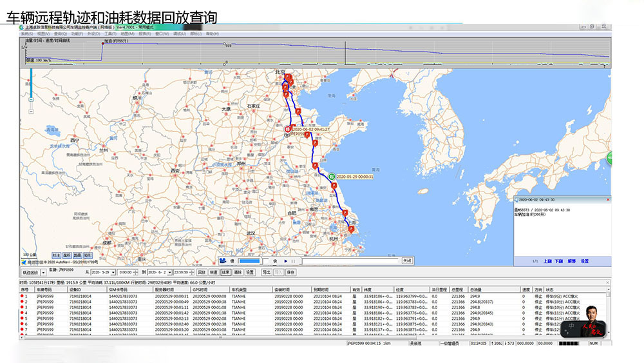Click the red end marker labeled 09:41:27
The height and width of the screenshot is (363, 644).
click(288, 129)
